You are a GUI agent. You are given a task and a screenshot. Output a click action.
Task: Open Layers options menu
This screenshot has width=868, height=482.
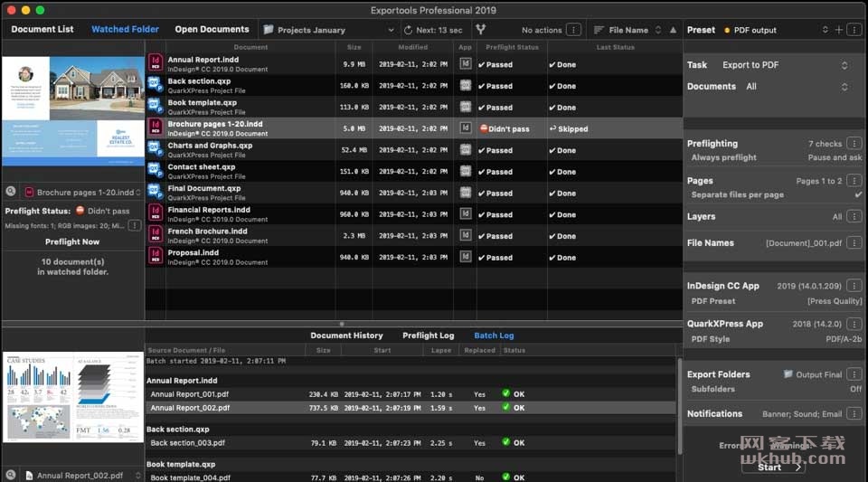tap(854, 216)
